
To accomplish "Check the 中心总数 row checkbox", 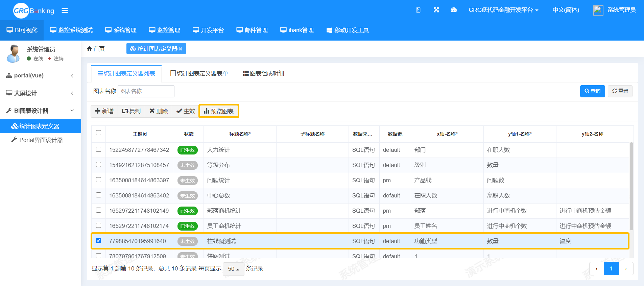I will click(x=98, y=195).
